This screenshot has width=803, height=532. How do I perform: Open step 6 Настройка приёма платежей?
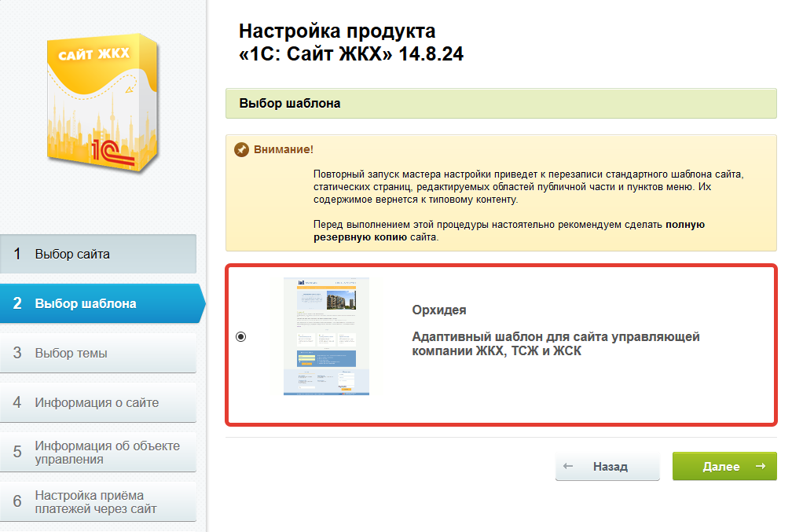coord(97,502)
